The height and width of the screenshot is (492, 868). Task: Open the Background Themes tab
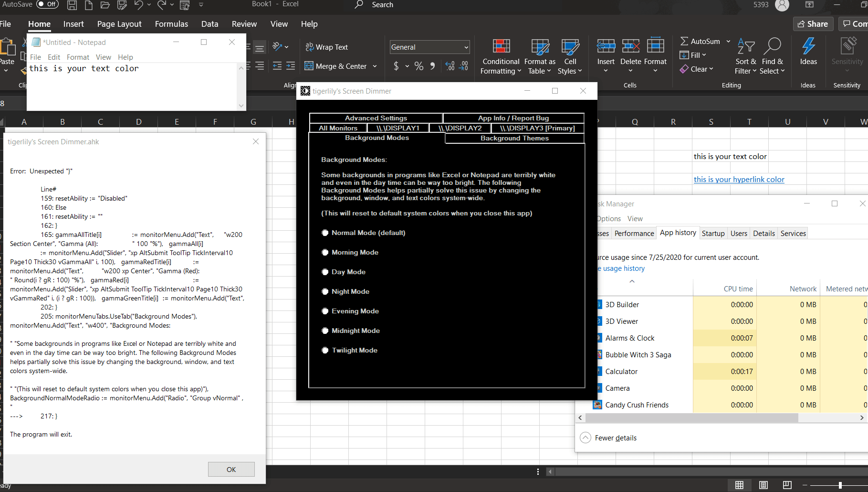click(x=514, y=138)
